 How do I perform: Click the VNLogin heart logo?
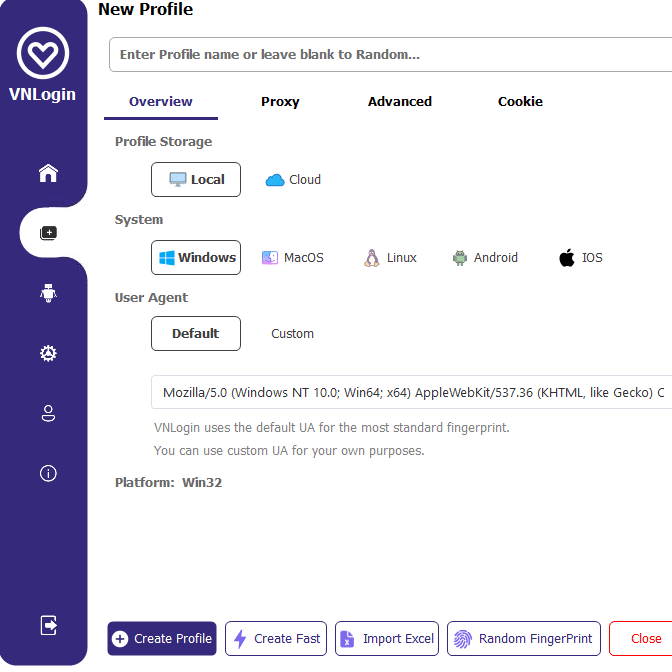coord(43,53)
